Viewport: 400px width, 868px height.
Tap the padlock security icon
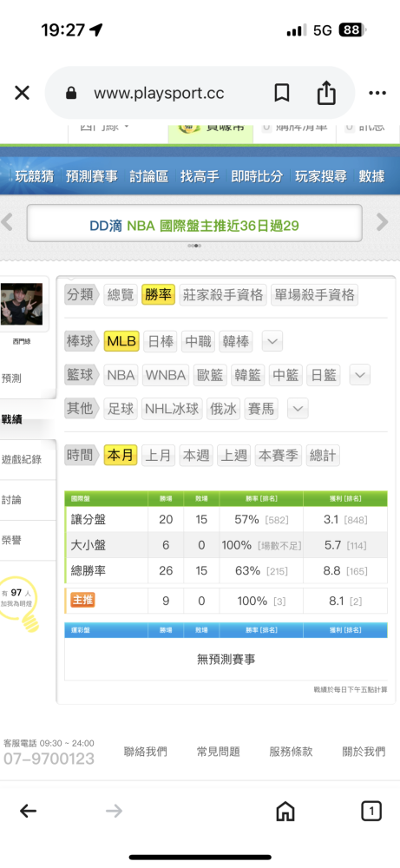[x=71, y=93]
